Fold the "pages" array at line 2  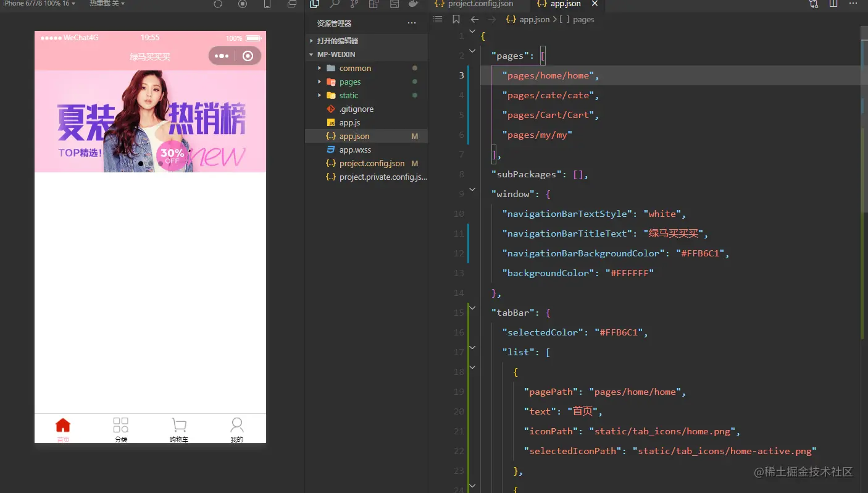click(x=472, y=51)
